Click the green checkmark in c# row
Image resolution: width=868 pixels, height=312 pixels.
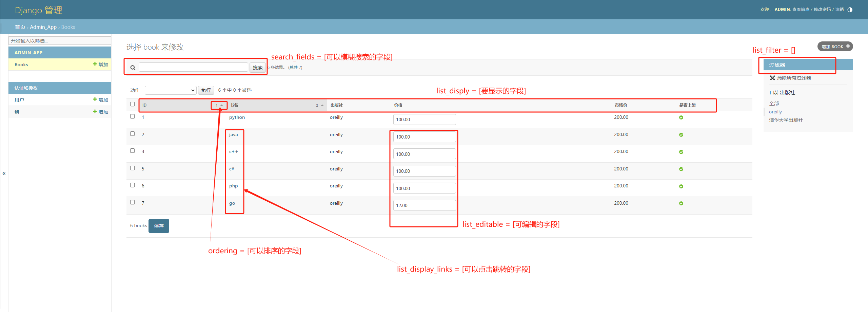(x=681, y=169)
